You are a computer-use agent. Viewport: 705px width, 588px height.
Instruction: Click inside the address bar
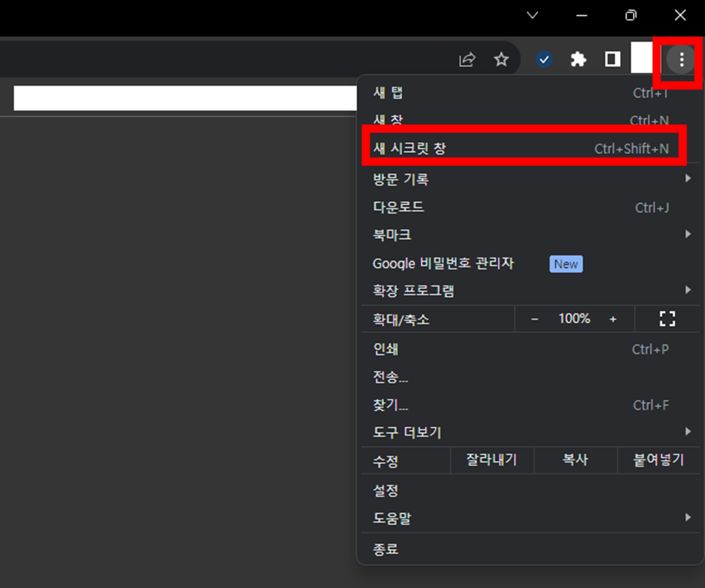185,97
